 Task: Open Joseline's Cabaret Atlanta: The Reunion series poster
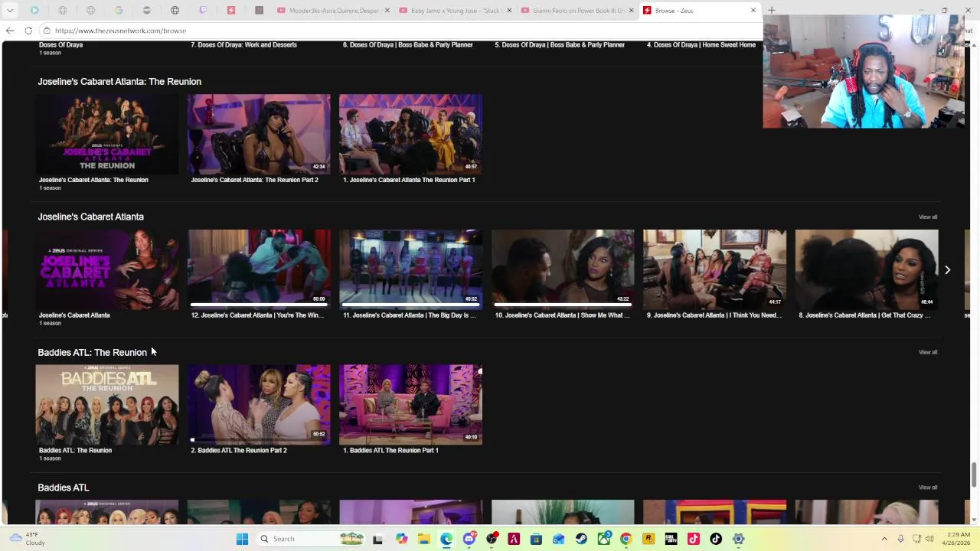pos(107,135)
